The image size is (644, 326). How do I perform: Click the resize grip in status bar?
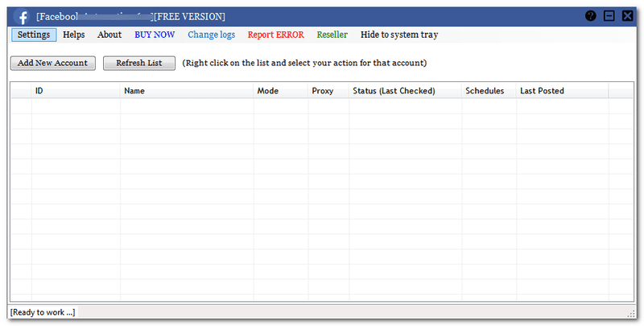(632, 314)
